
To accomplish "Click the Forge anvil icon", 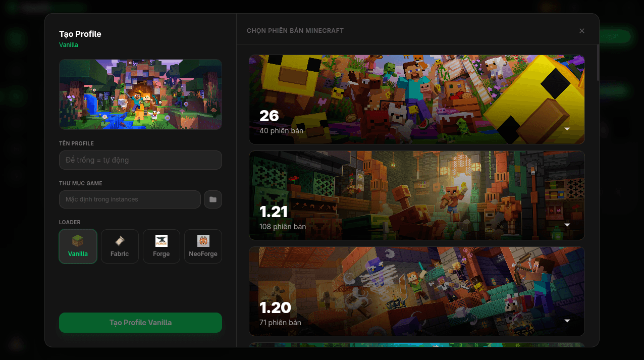I will point(162,241).
